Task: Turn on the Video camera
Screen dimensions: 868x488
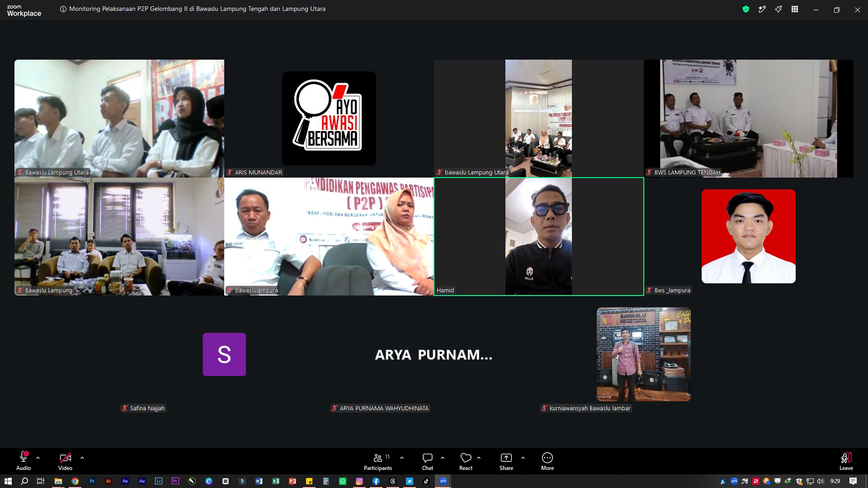Action: click(65, 461)
